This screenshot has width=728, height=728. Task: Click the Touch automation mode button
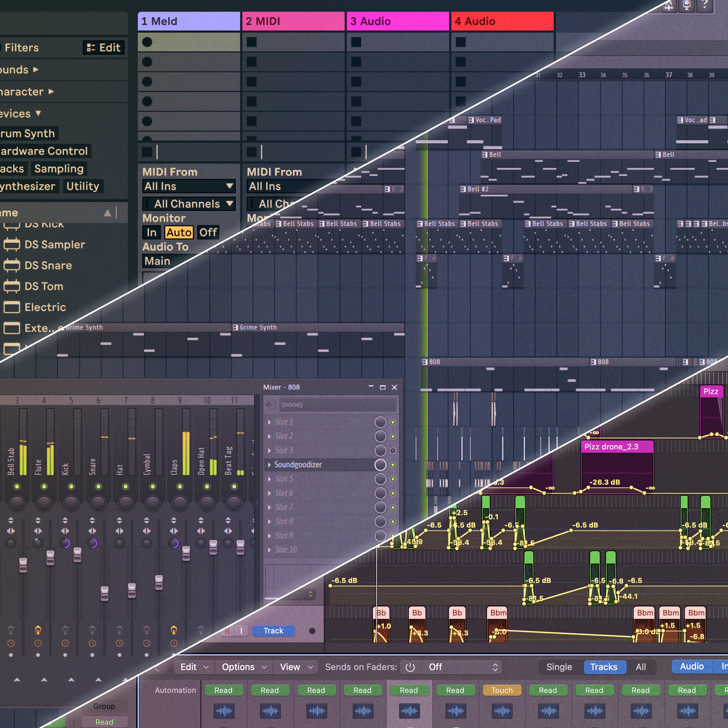502,690
